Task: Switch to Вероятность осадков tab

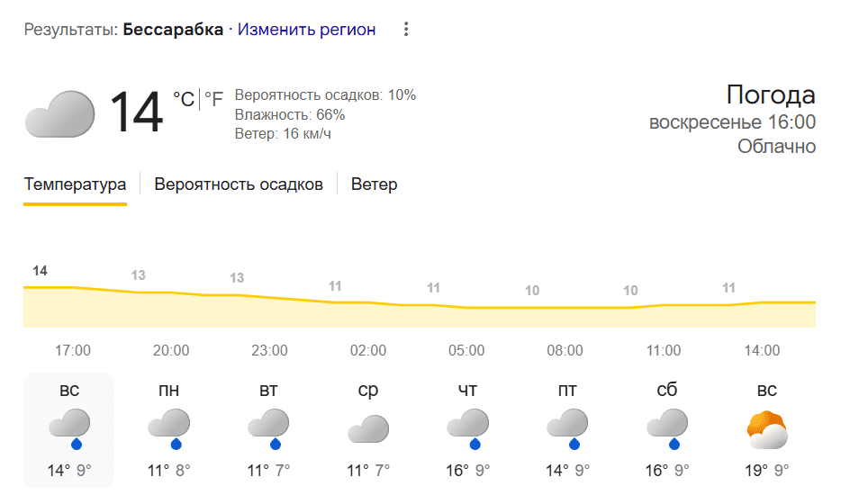Action: pos(239,184)
